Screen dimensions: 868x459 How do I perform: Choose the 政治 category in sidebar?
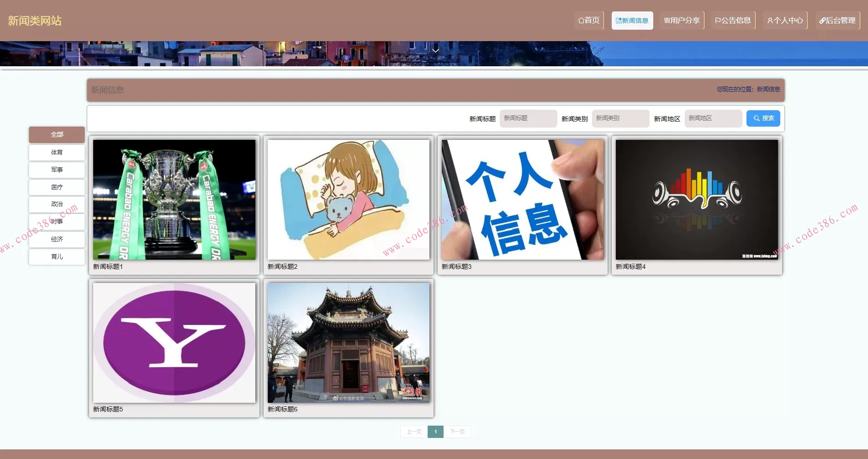pos(57,204)
